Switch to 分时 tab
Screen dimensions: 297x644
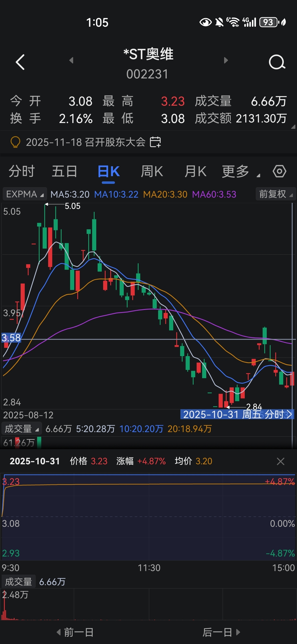click(x=21, y=171)
